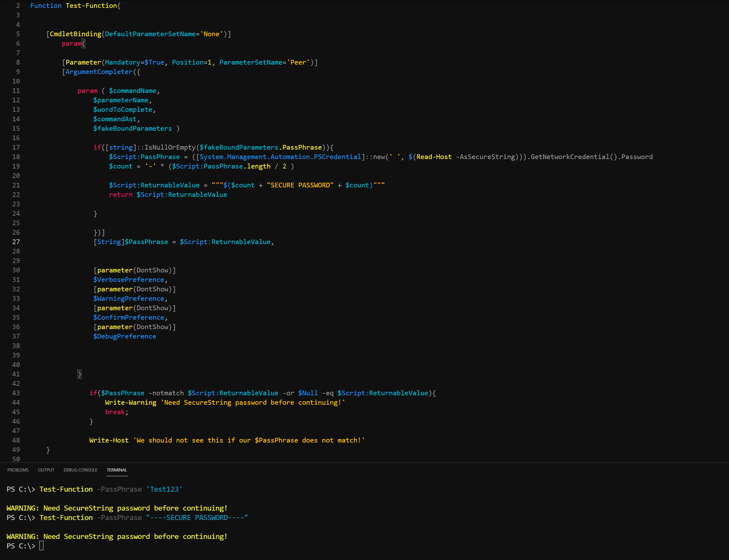Click '[String]' type on line 27
Image resolution: width=729 pixels, height=560 pixels.
pos(109,242)
